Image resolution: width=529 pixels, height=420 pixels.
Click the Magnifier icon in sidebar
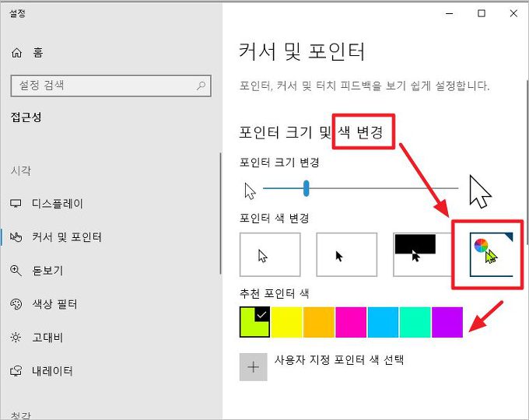(x=16, y=271)
